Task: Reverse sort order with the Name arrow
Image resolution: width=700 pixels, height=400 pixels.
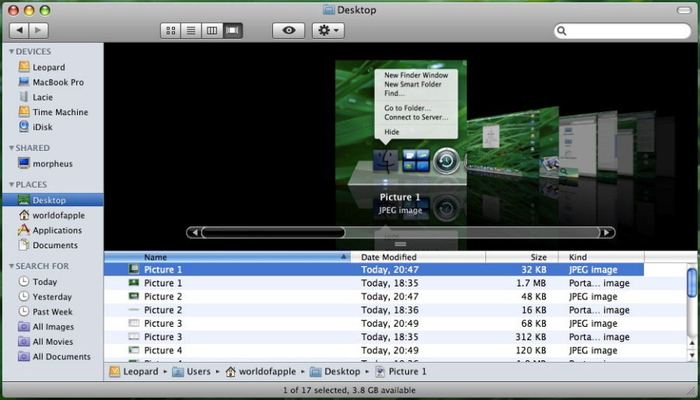Action: pos(343,257)
